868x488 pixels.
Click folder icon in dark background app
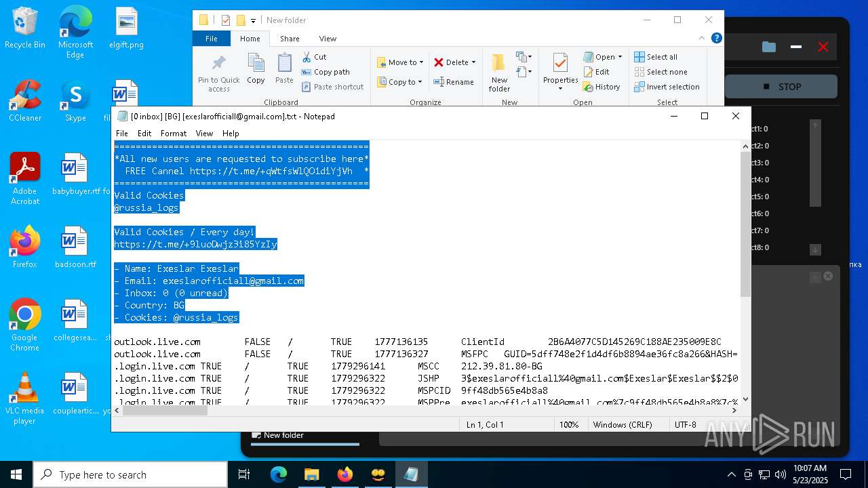pos(768,47)
